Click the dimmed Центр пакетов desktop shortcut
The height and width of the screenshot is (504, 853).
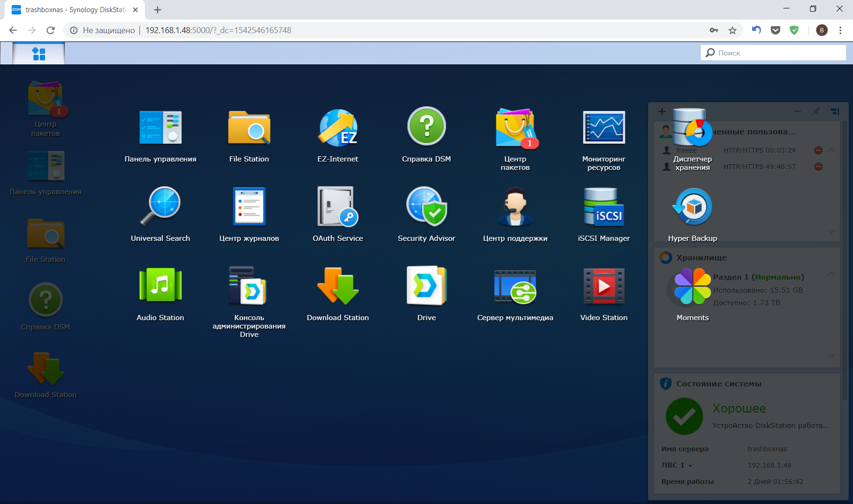click(x=45, y=109)
